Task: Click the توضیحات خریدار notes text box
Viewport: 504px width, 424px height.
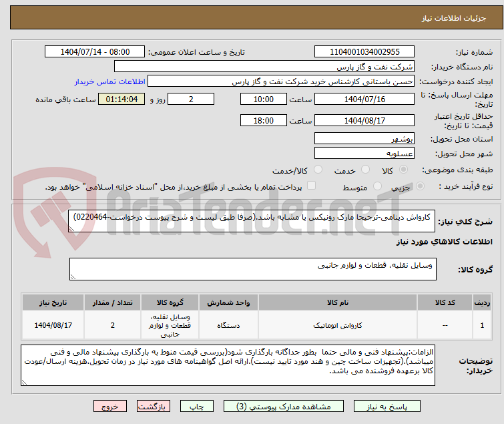Action: (x=228, y=365)
